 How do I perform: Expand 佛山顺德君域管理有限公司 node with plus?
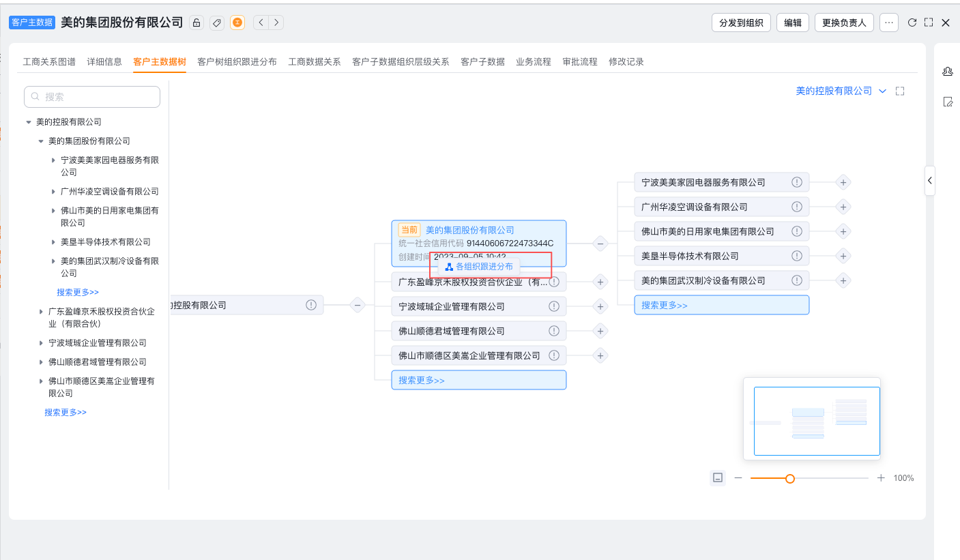(600, 331)
